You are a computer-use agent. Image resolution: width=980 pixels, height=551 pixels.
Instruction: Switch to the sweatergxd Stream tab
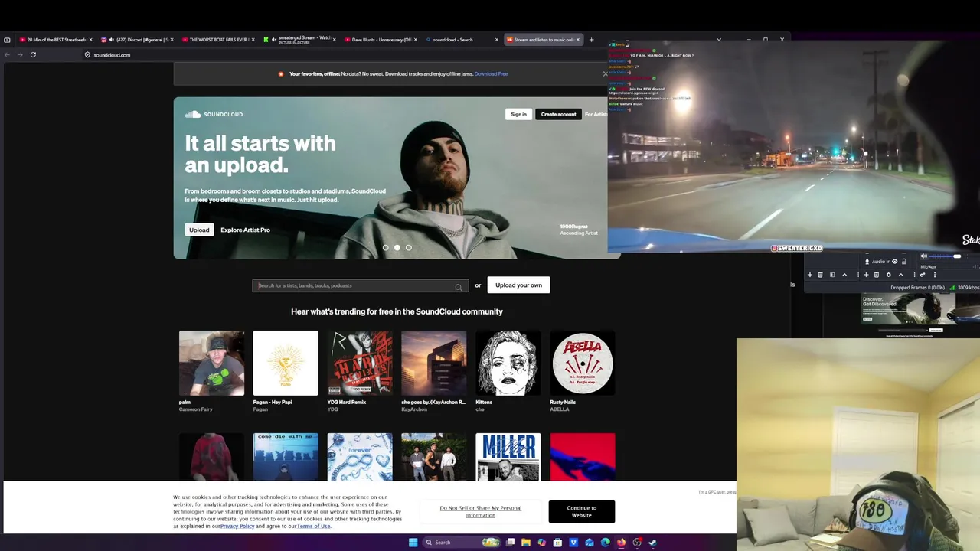click(300, 40)
